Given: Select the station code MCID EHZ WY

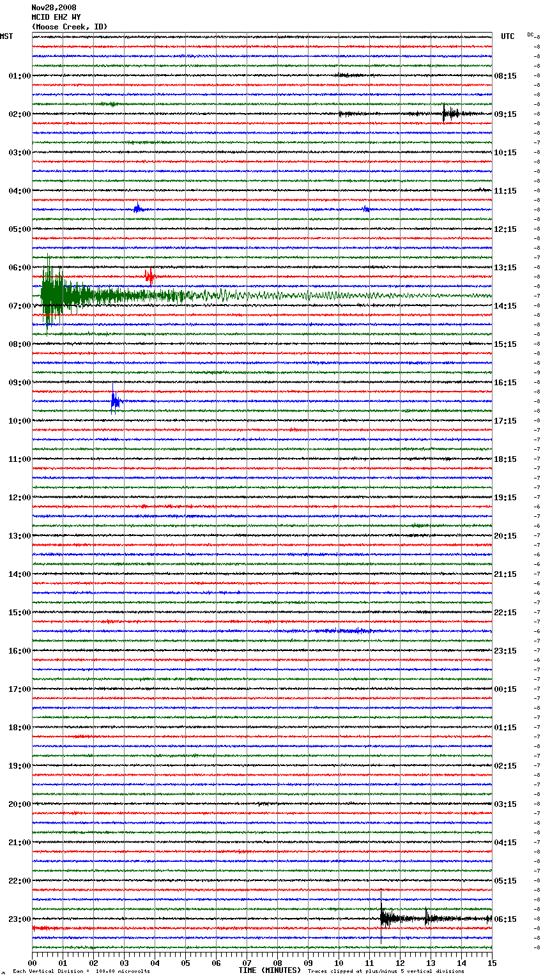Looking at the screenshot, I should coord(56,17).
